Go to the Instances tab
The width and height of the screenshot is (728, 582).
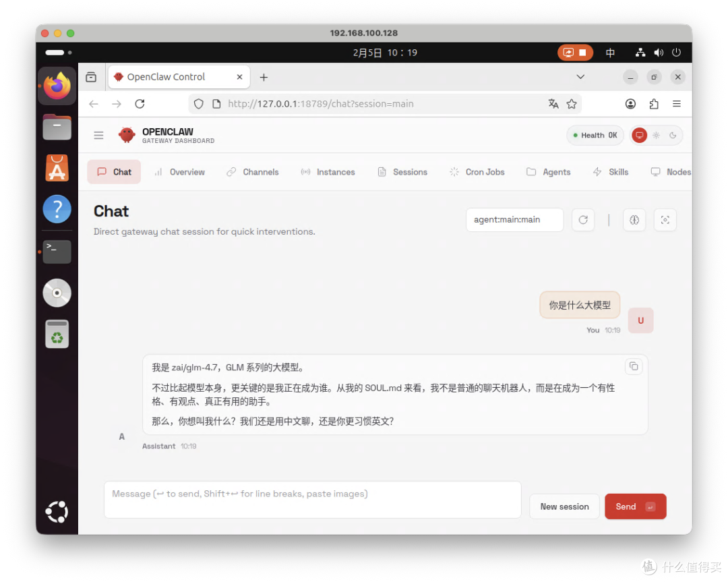pos(328,172)
